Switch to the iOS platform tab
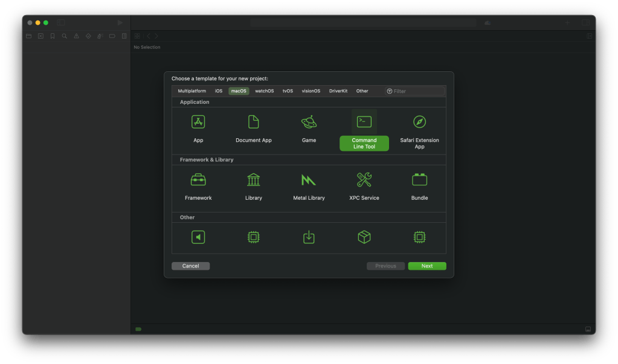 219,91
